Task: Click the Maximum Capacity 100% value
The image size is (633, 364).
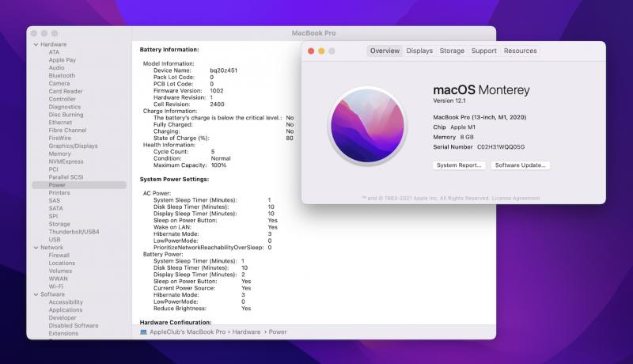Action: (x=218, y=165)
